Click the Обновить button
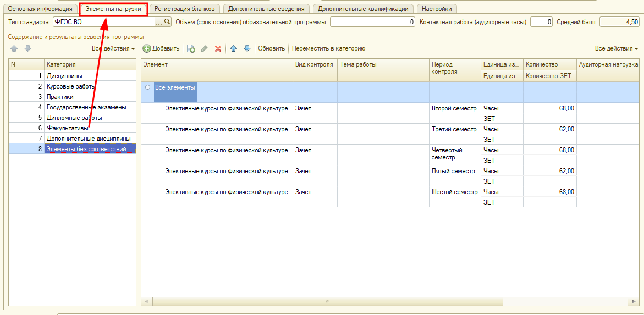644x315 pixels. 271,48
